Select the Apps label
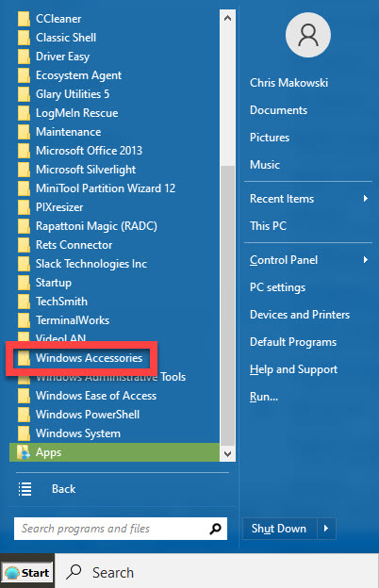The image size is (379, 588). 48,452
